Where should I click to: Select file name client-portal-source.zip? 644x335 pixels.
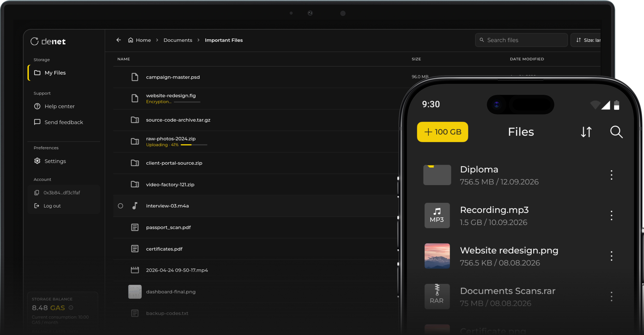tap(174, 163)
